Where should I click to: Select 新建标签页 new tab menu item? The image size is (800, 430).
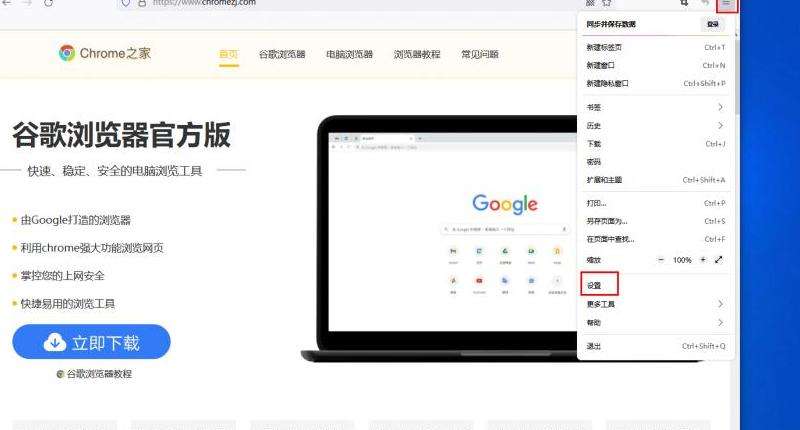(x=655, y=47)
